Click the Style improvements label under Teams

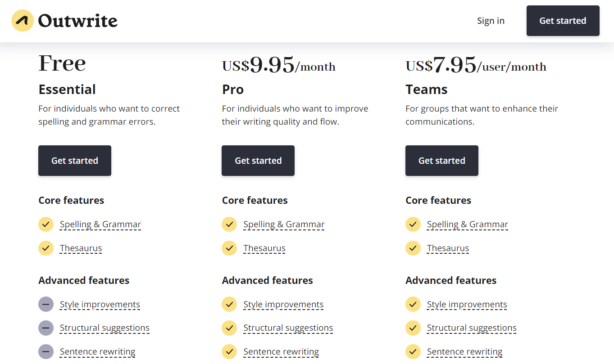(x=467, y=304)
